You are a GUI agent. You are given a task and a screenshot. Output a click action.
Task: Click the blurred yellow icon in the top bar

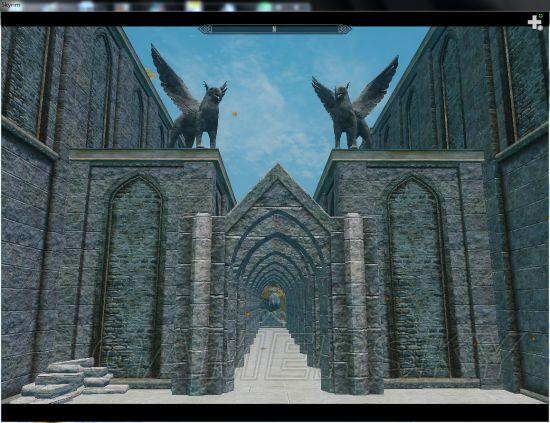(194, 6)
